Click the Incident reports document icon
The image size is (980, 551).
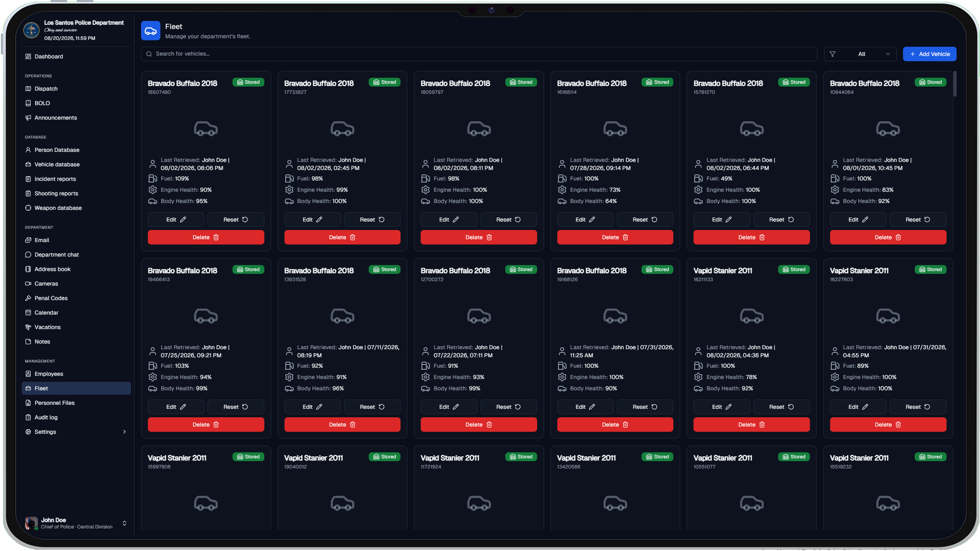click(x=28, y=179)
